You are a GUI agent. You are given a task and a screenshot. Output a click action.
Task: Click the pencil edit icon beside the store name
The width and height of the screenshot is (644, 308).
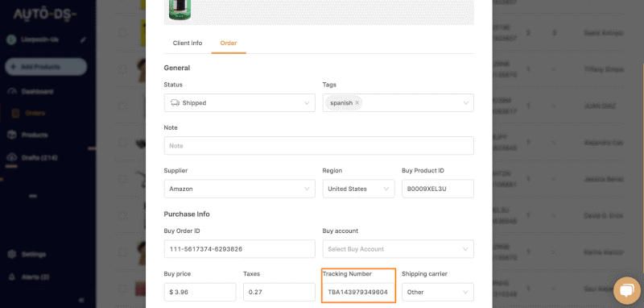click(x=84, y=40)
